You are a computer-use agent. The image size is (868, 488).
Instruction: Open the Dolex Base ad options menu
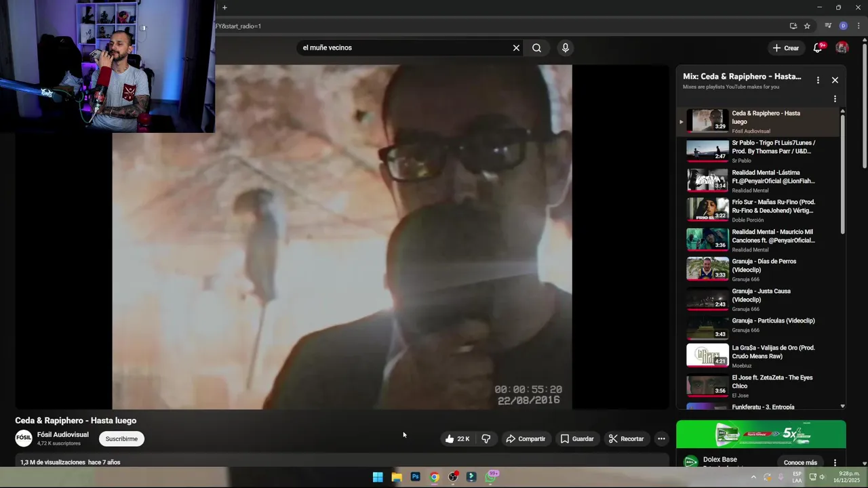pyautogui.click(x=835, y=463)
